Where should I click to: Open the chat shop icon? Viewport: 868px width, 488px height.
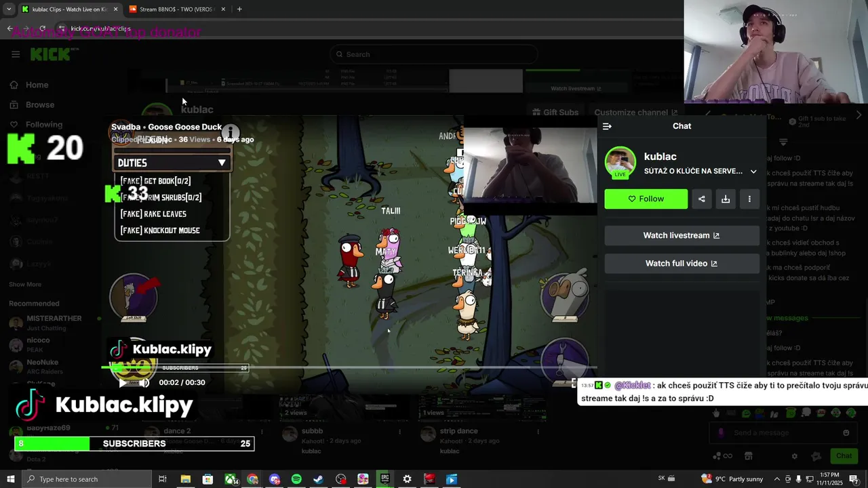click(749, 456)
